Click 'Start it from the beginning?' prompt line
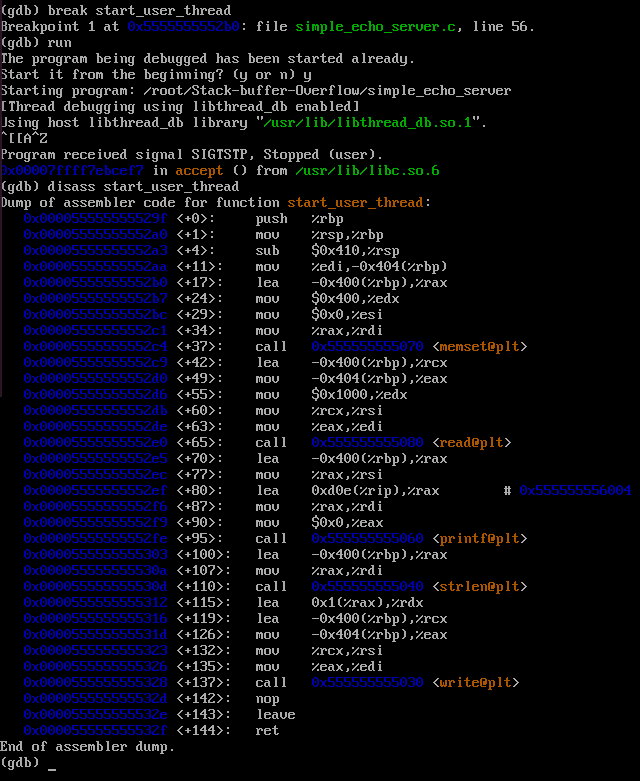This screenshot has width=640, height=781. tap(156, 75)
